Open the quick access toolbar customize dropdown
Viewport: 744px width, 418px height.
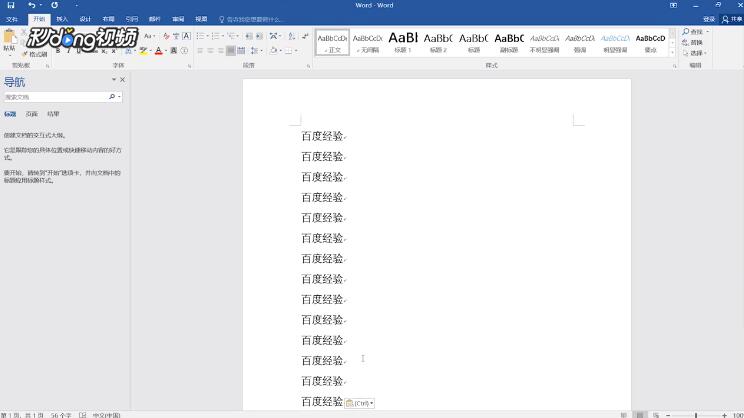[x=76, y=5]
